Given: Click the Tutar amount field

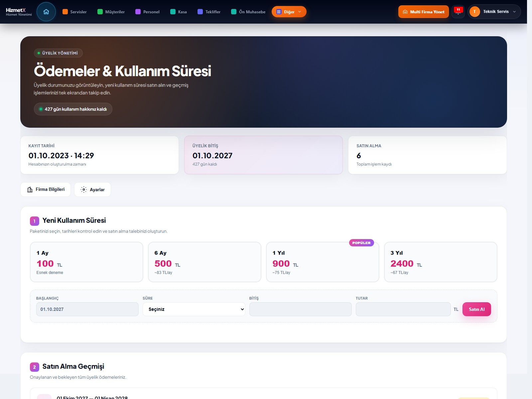Looking at the screenshot, I should point(403,309).
